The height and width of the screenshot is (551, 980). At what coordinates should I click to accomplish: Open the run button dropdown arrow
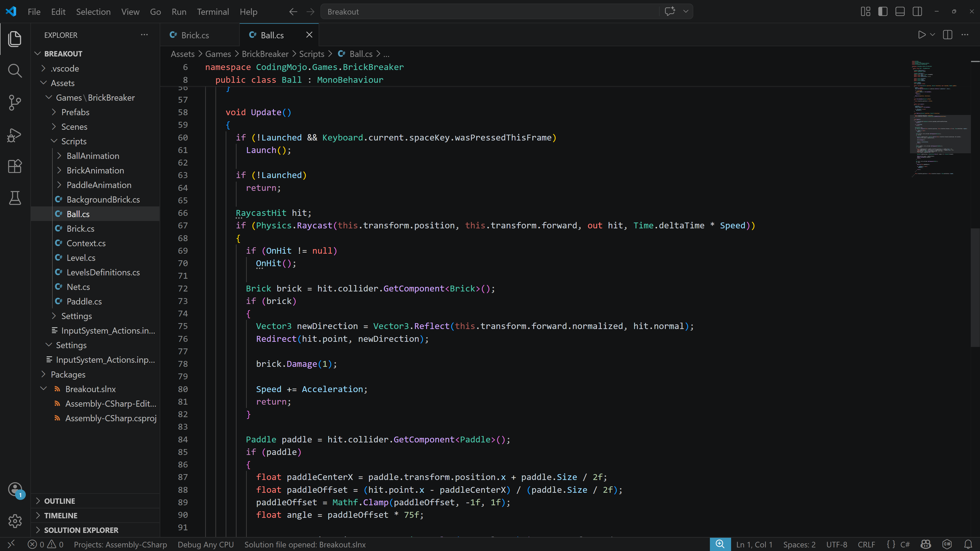[932, 35]
